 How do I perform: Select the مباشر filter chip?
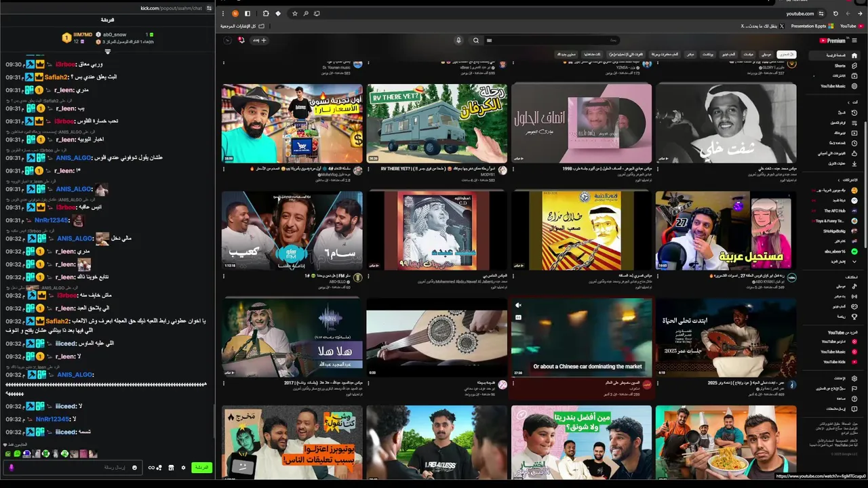point(690,54)
